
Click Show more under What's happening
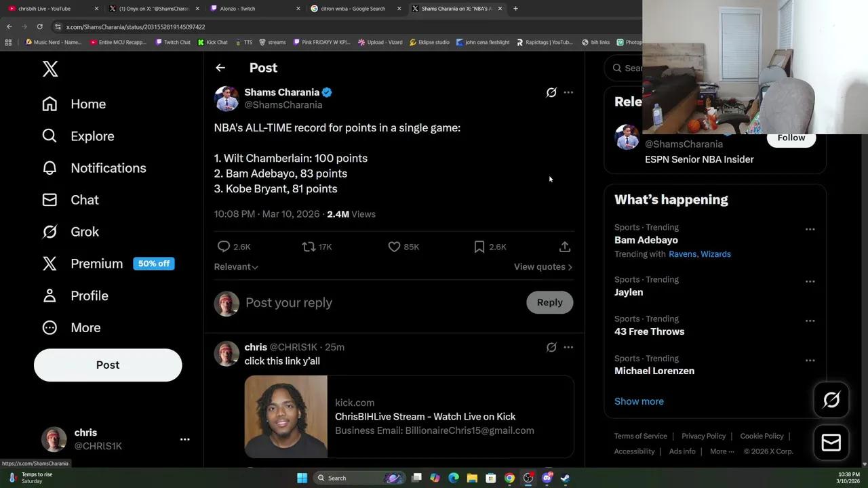[x=639, y=401]
